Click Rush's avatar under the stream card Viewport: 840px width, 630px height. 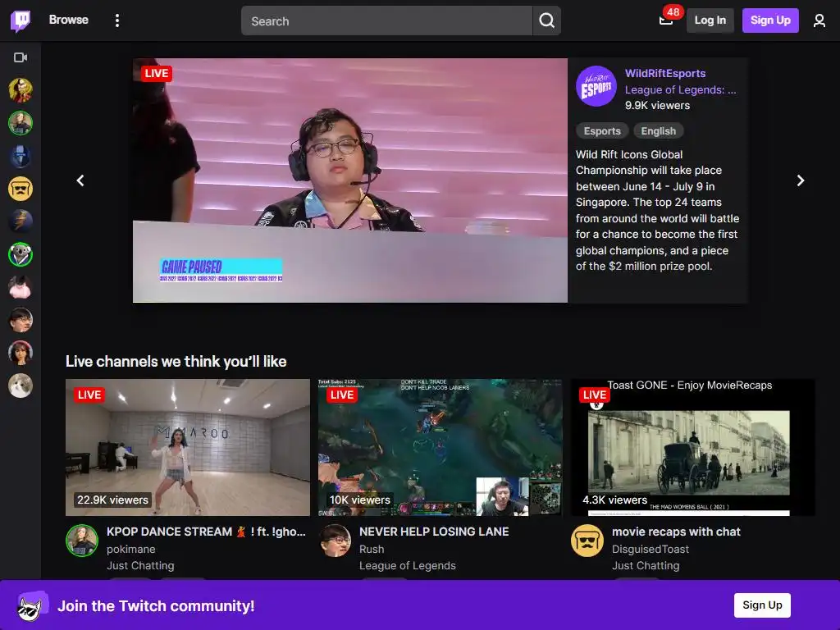click(335, 541)
